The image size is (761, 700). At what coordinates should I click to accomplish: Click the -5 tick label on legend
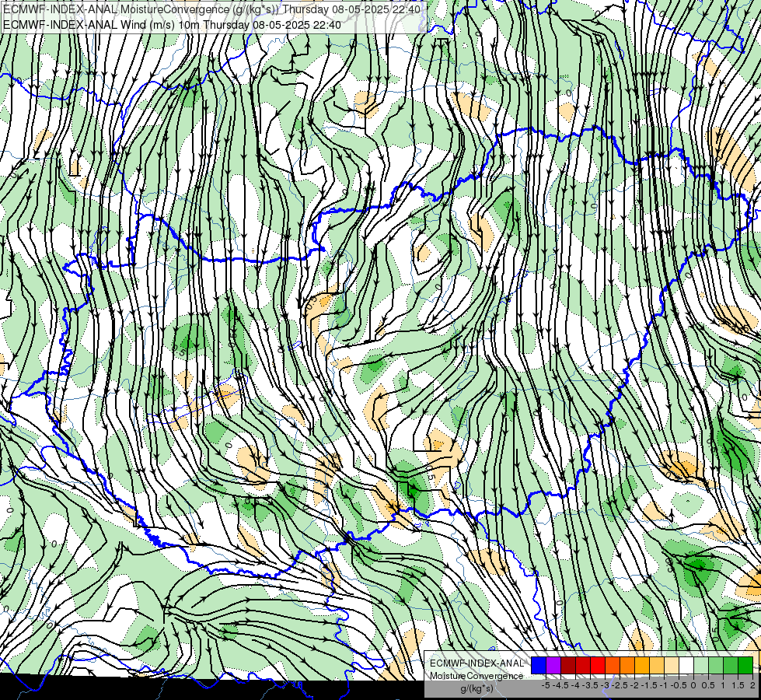coord(546,685)
